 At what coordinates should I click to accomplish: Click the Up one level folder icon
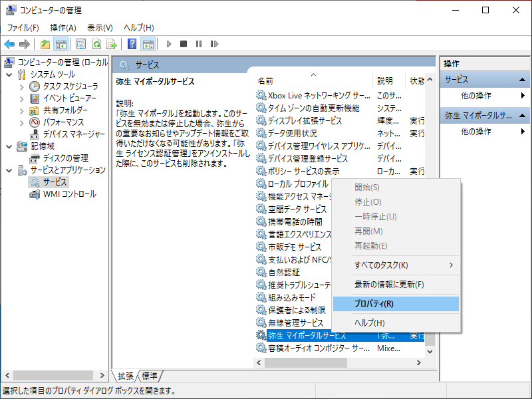(45, 44)
